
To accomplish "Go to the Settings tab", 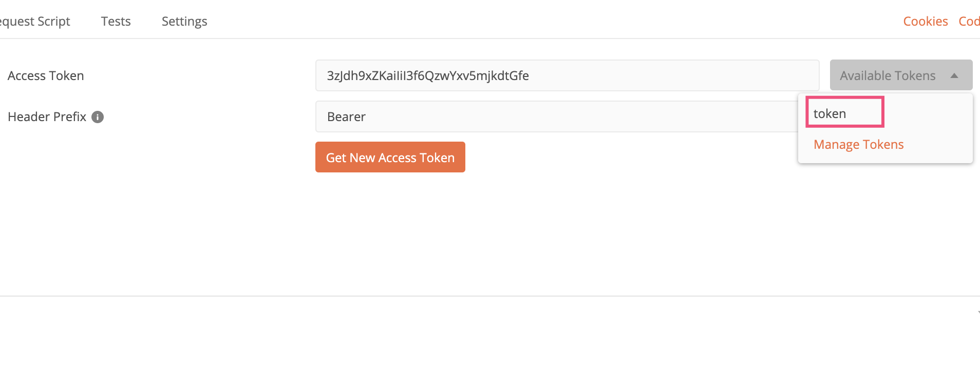I will [x=184, y=21].
